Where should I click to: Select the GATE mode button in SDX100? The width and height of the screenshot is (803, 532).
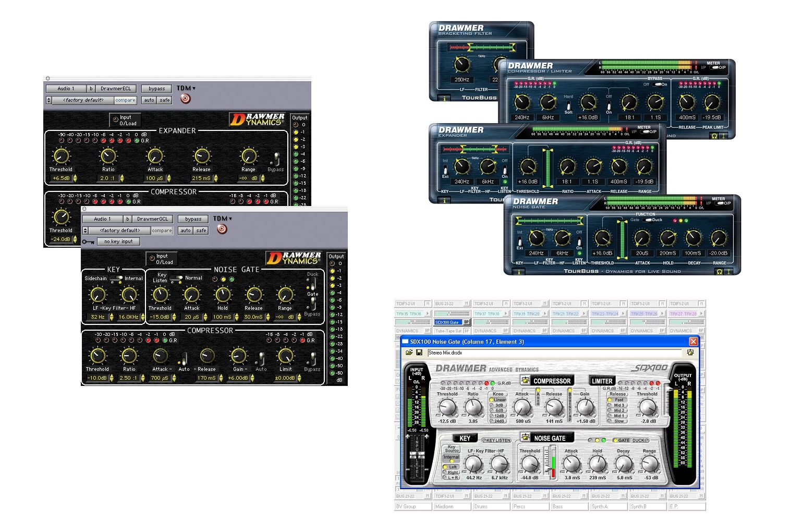tap(622, 440)
